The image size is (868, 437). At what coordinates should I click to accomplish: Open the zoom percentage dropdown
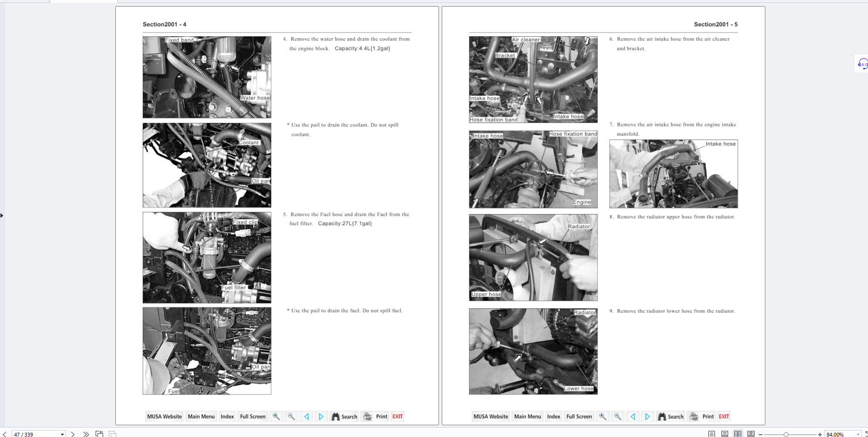[x=858, y=434]
